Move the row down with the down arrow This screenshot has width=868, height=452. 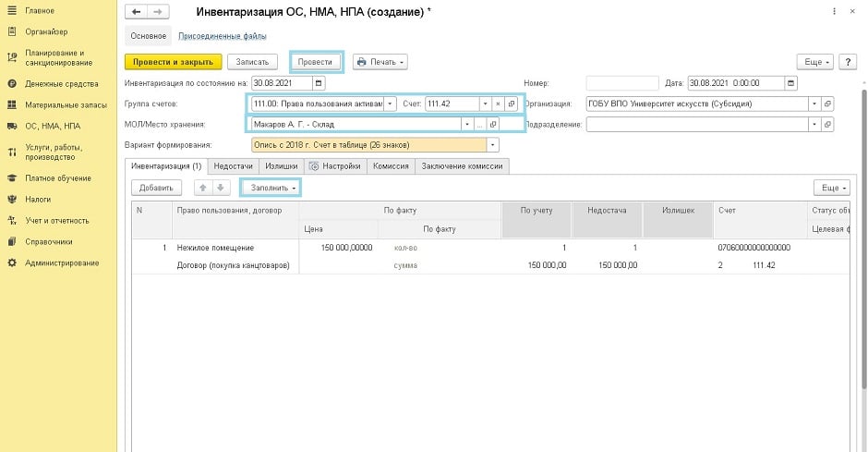tap(220, 188)
